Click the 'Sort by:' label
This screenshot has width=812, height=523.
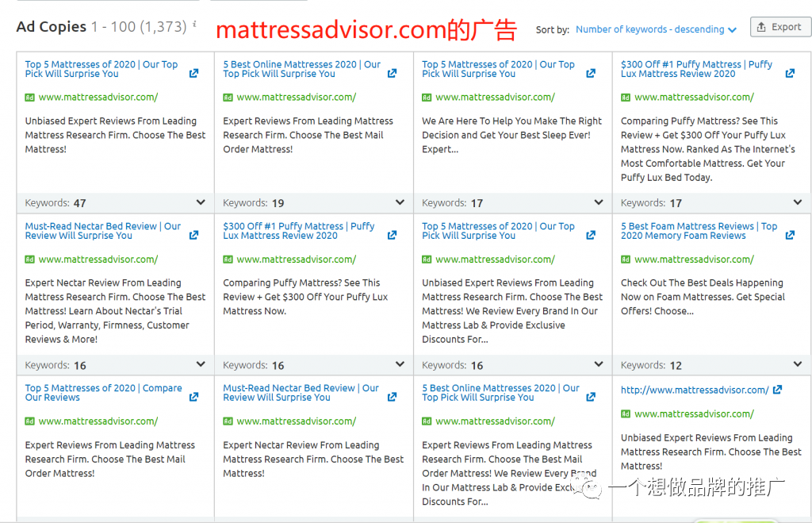coord(553,29)
